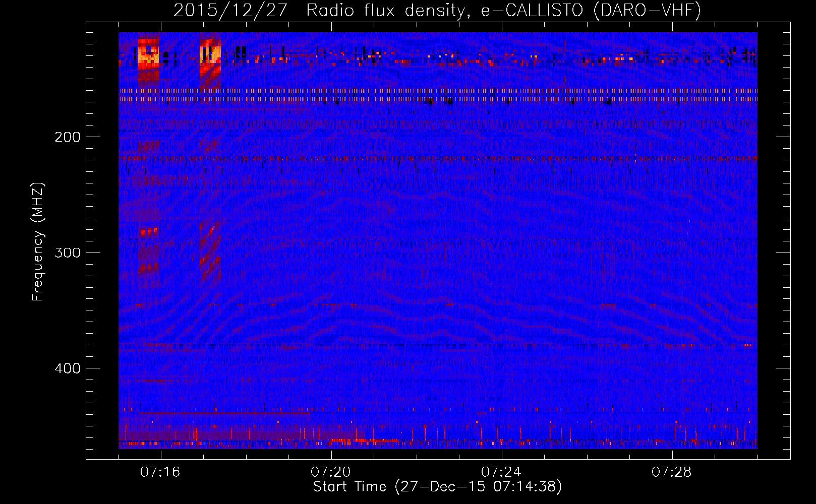Click the plot title "2015/12/27 Radio flux density, e-CALLISTO (DARO-VHF)"

coord(437,10)
